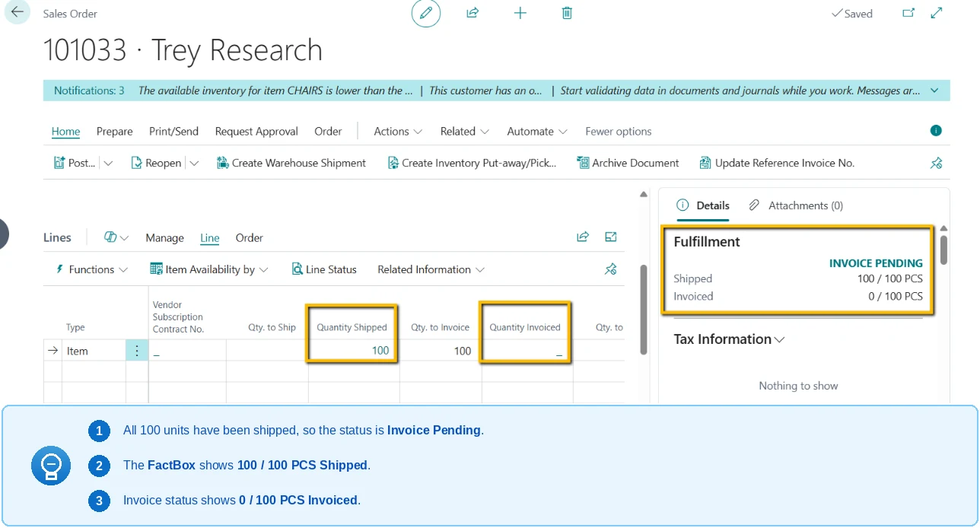Open the Order menu in Lines

point(249,237)
